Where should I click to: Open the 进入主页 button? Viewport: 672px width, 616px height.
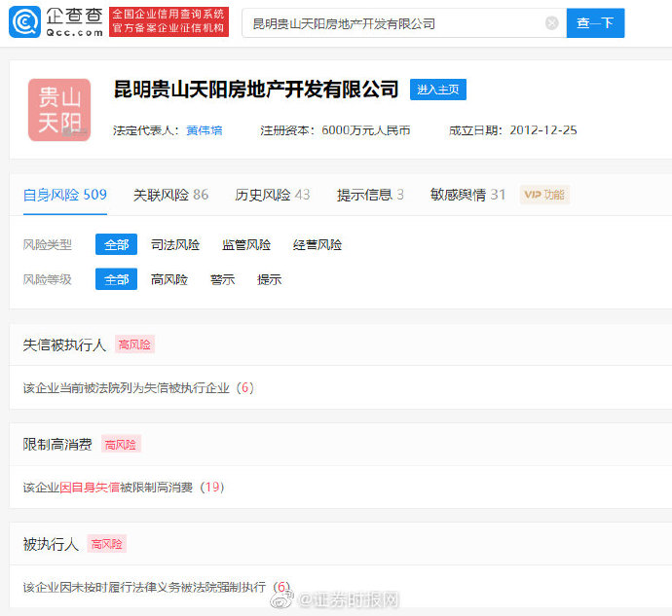coord(438,90)
